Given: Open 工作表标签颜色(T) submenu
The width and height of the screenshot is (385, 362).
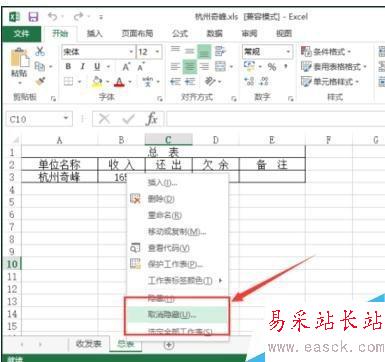Looking at the screenshot, I should click(178, 281).
